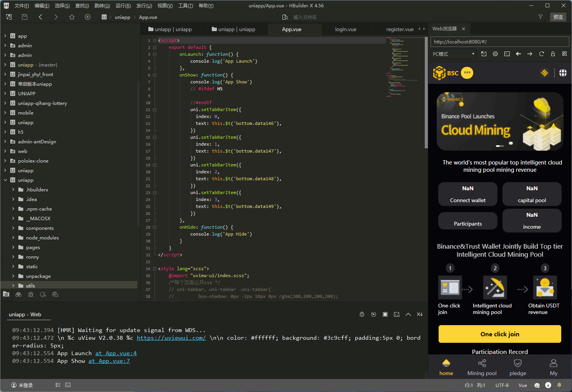Viewport: 572px width, 392px height.
Task: Expand the components folder in project tree
Action: coord(13,228)
